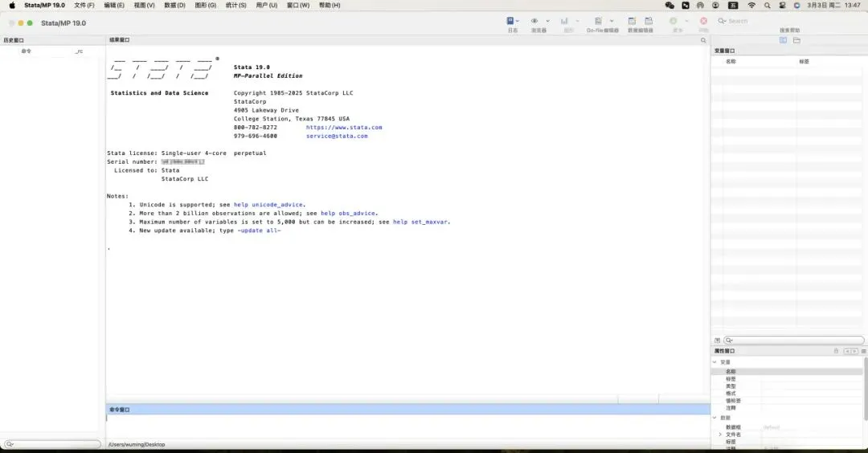Open the https://www.stata.com link
This screenshot has width=868, height=453.
coord(344,127)
